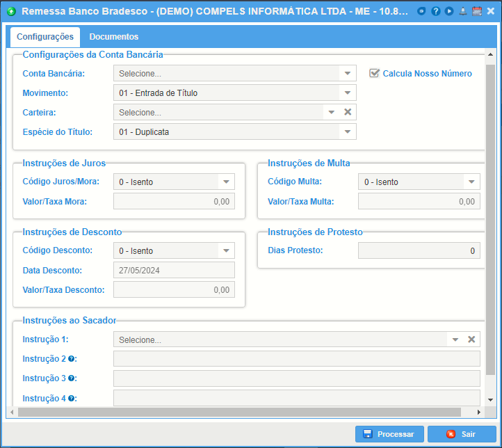Clear the Instrução 1 selection with X icon
Image resolution: width=502 pixels, height=448 pixels.
pos(471,339)
